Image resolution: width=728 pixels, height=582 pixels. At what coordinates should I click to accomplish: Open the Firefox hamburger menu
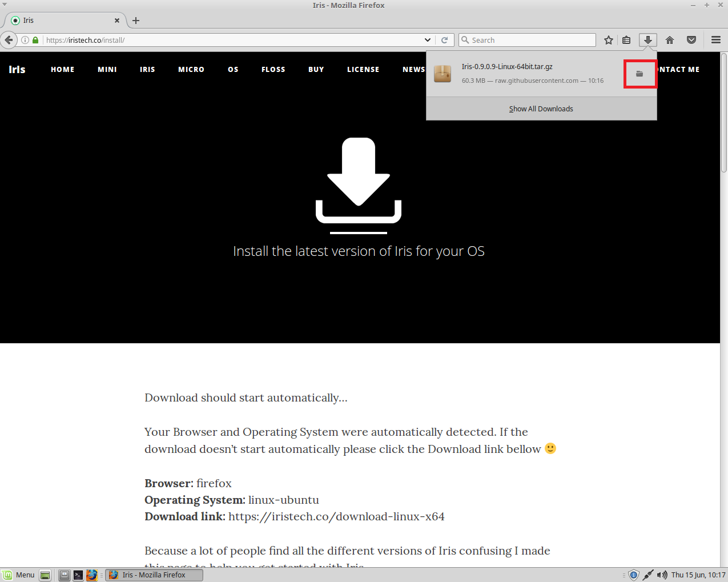pos(716,40)
